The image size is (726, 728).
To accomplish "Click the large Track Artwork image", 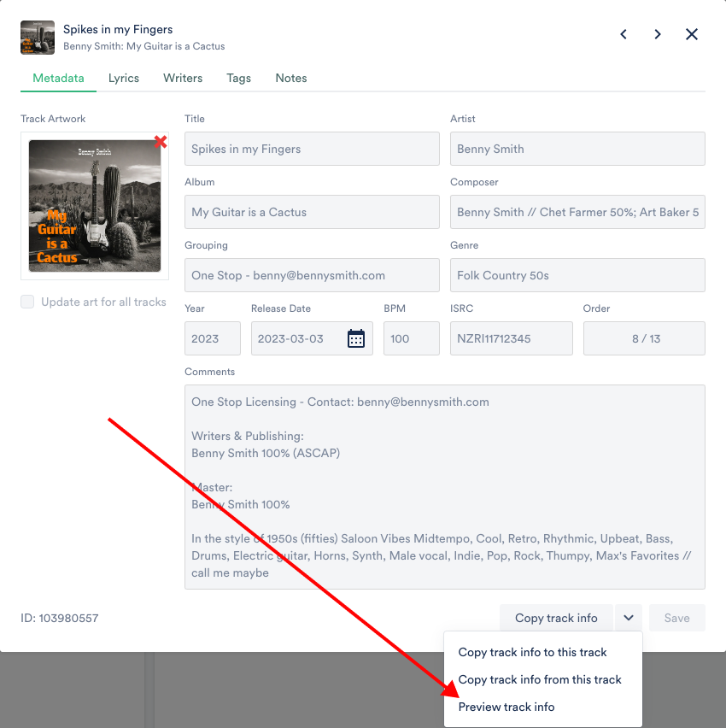I will click(95, 206).
